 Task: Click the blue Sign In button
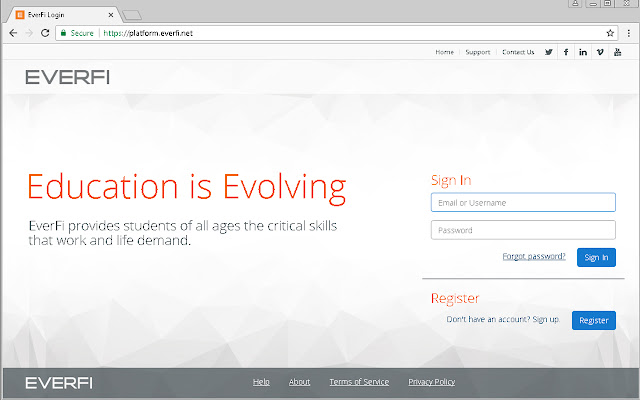(x=596, y=257)
